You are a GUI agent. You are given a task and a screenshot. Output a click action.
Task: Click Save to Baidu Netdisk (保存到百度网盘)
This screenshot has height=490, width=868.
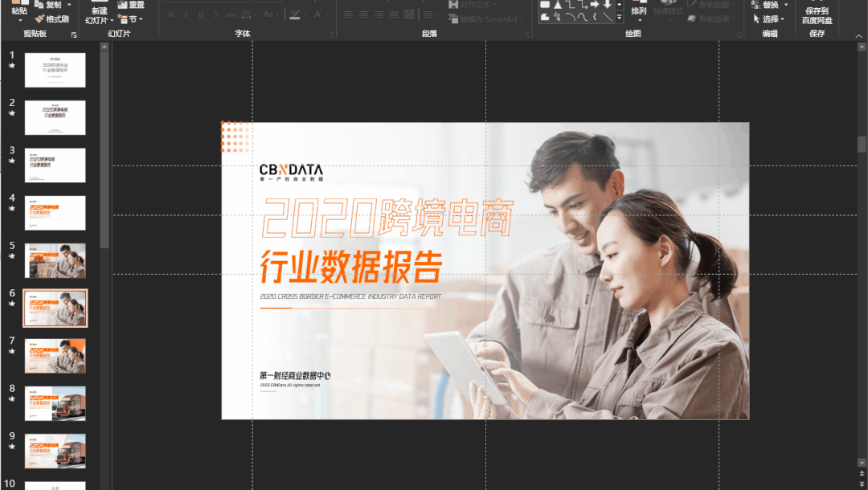[817, 15]
